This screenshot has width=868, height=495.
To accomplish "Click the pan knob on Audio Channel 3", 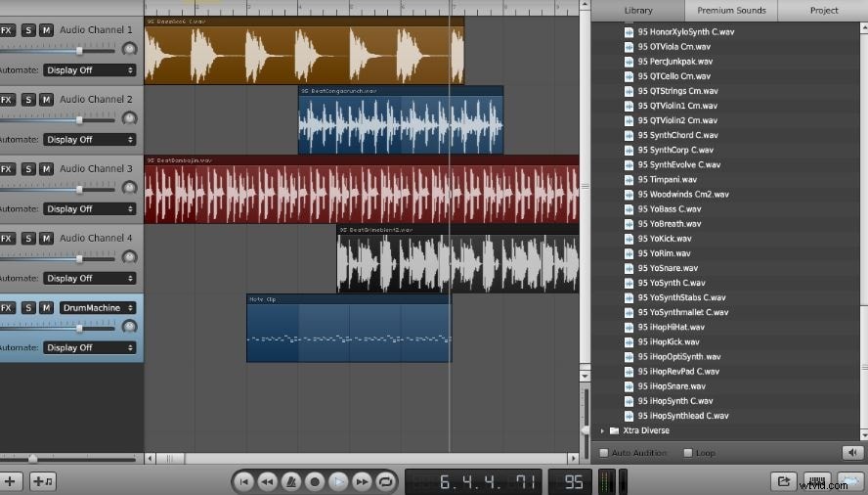I will click(130, 188).
